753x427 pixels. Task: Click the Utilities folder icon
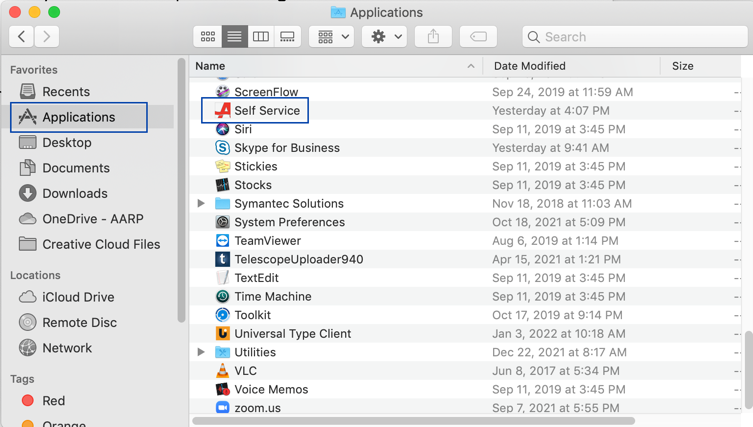222,352
